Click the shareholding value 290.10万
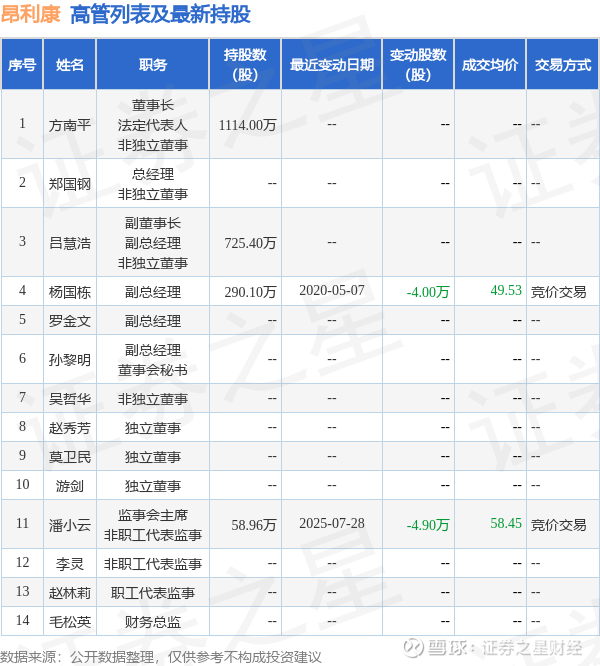Viewport: 600px width, 666px height. pyautogui.click(x=251, y=292)
